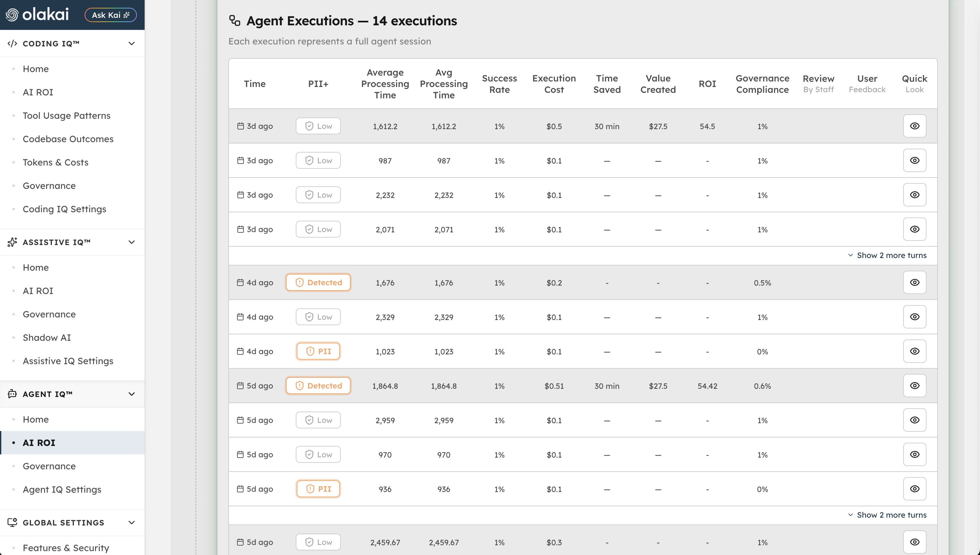The image size is (980, 555).
Task: Quick look at row with 2,329 processing time
Action: tap(914, 317)
